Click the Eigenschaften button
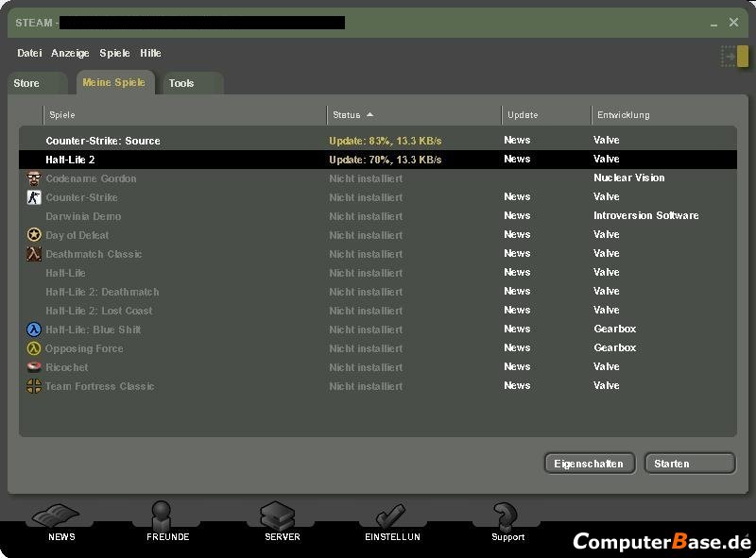This screenshot has width=756, height=558. (589, 464)
